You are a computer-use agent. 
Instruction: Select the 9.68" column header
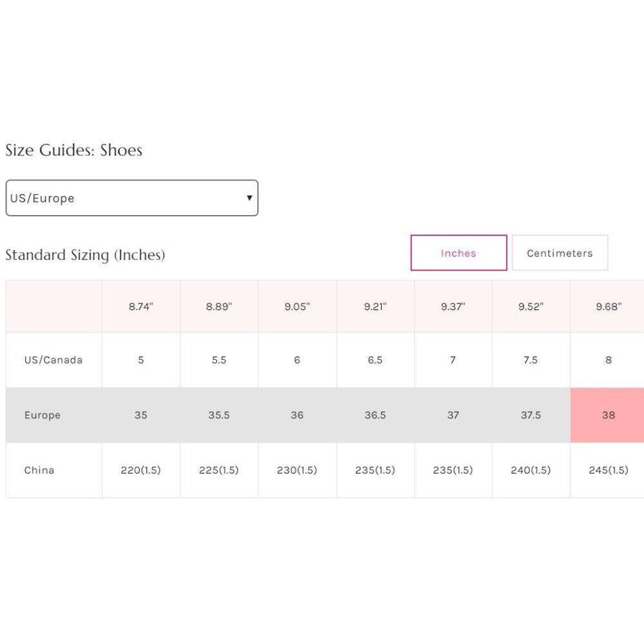tap(609, 307)
